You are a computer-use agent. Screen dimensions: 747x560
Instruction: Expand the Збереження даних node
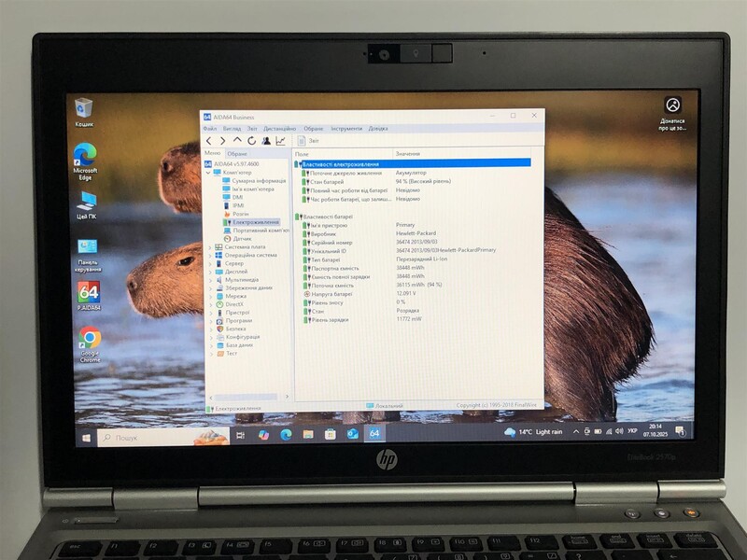[x=211, y=288]
